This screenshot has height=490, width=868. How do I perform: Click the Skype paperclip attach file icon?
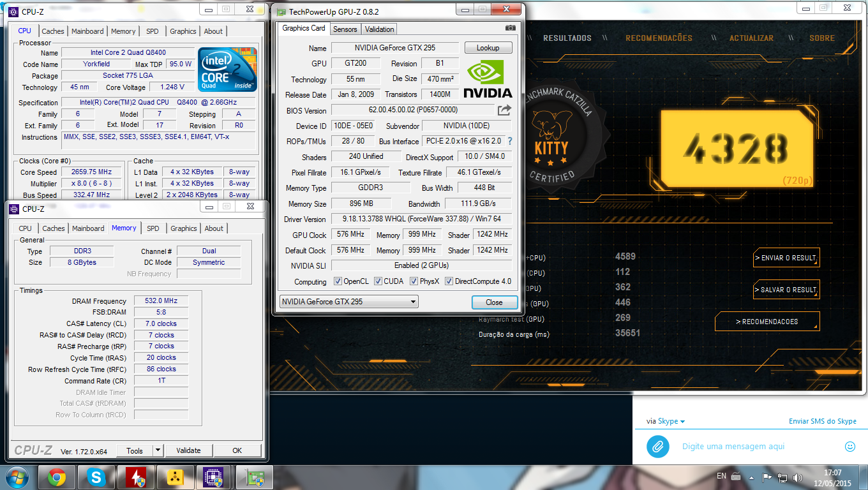coord(657,447)
